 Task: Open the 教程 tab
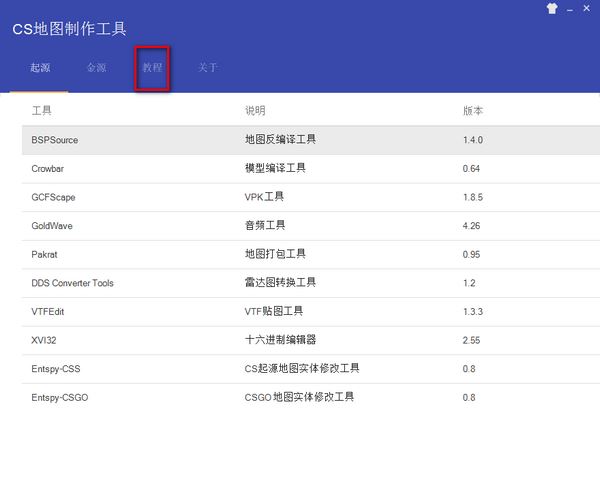(152, 68)
